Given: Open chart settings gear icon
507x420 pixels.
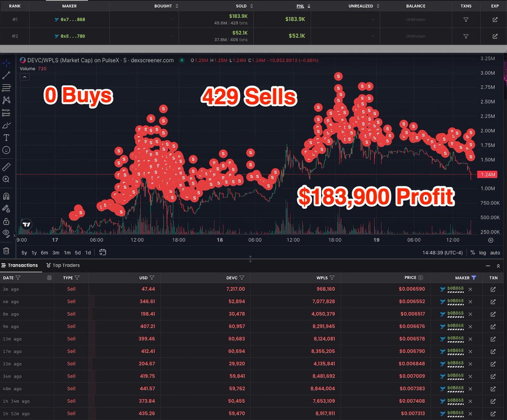Looking at the screenshot, I should [491, 240].
